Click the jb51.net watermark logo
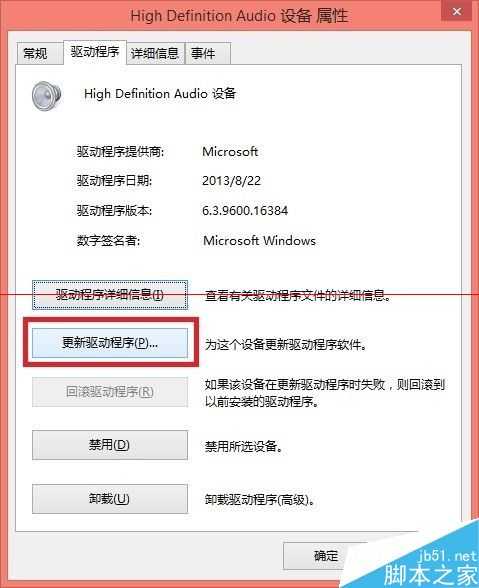Screen dimensions: 479x588 pyautogui.click(x=430, y=566)
